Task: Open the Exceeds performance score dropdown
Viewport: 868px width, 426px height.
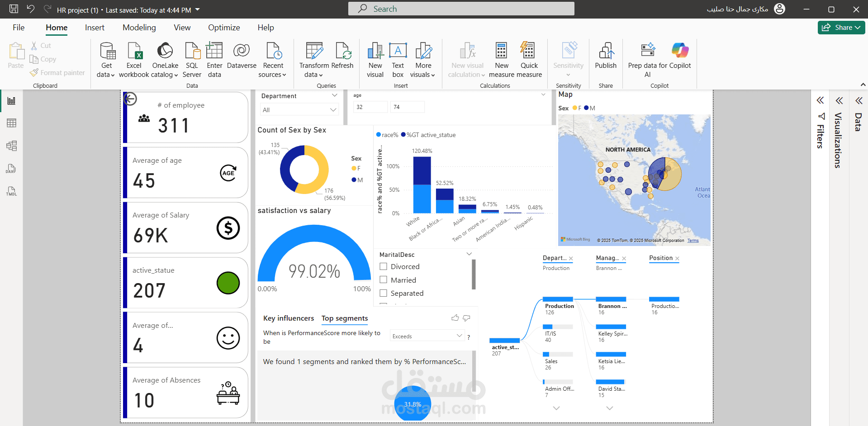Action: tap(427, 336)
